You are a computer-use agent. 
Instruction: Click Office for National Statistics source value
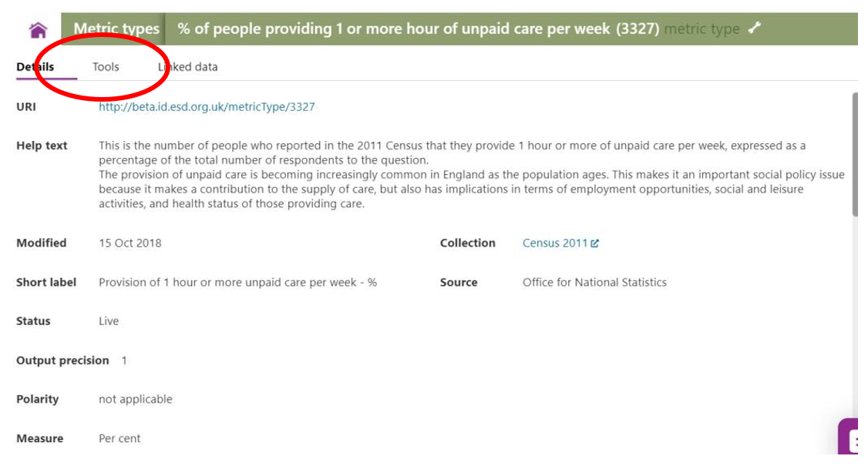point(594,282)
